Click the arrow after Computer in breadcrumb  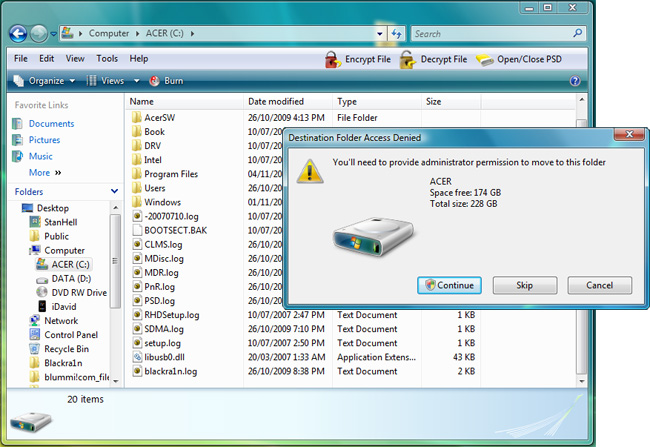pos(137,33)
